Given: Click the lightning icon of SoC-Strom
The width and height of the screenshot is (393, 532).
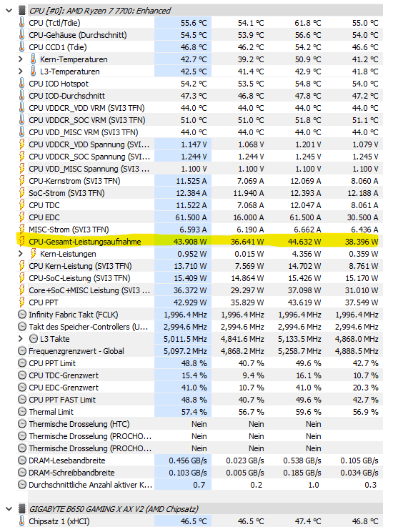Looking at the screenshot, I should [x=21, y=193].
